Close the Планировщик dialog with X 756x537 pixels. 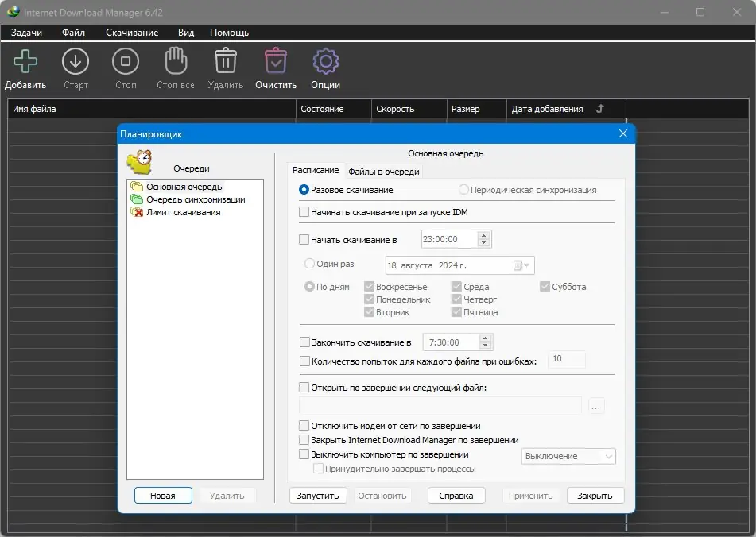point(623,134)
